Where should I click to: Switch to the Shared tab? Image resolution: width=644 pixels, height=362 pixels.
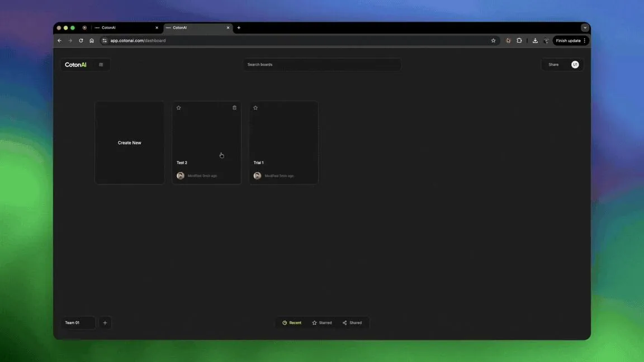point(352,322)
